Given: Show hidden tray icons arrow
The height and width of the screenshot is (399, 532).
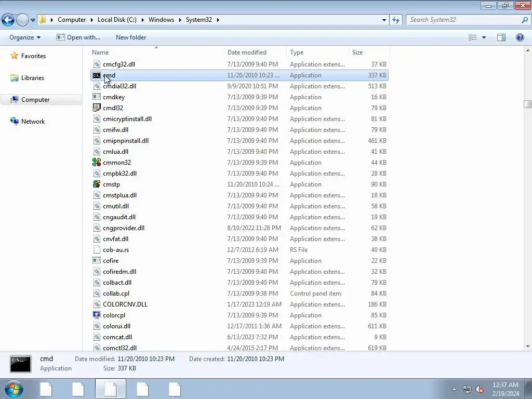Looking at the screenshot, I should (454, 389).
